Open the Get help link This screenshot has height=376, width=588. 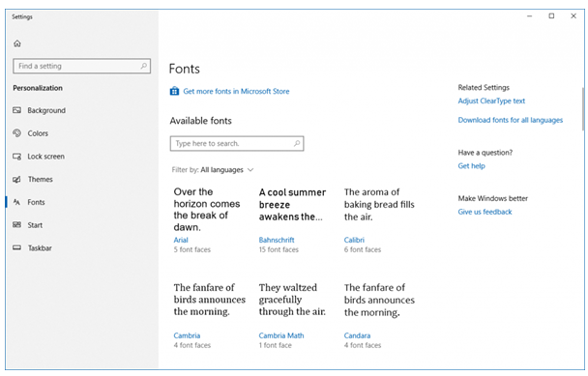471,165
